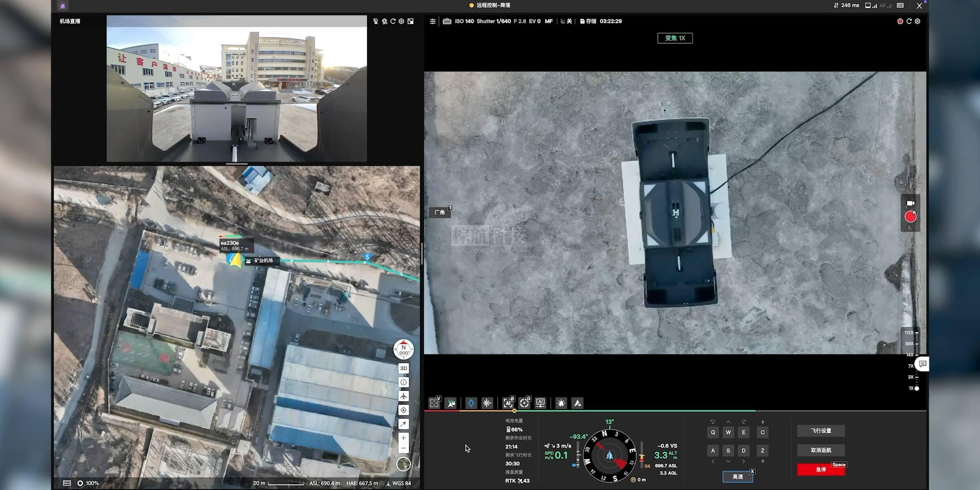Open the 高速 speed mode selector
Image resolution: width=980 pixels, height=490 pixels.
click(737, 477)
